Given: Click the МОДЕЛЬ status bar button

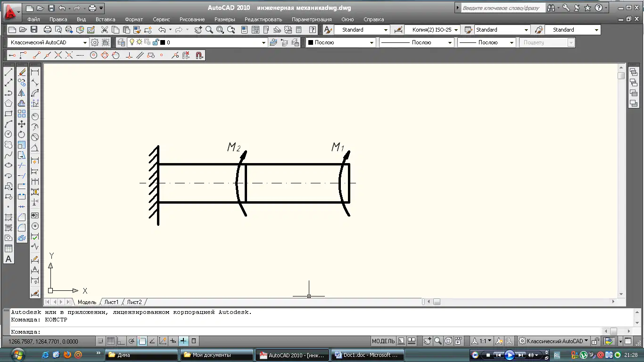Looking at the screenshot, I should click(x=383, y=341).
